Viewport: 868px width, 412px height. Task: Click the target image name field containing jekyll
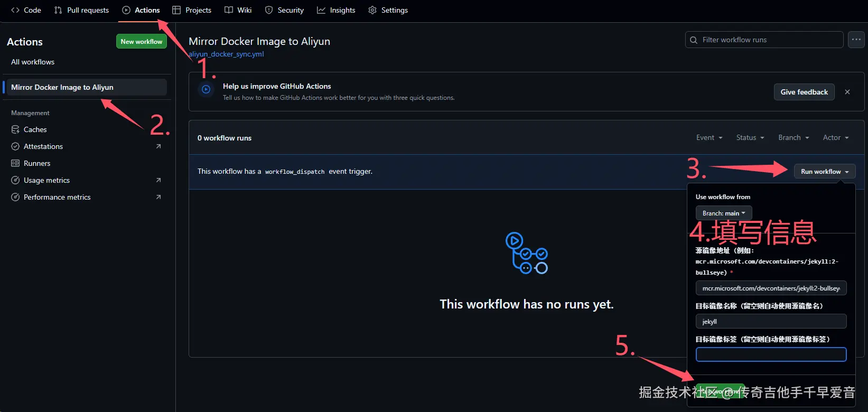click(x=771, y=322)
